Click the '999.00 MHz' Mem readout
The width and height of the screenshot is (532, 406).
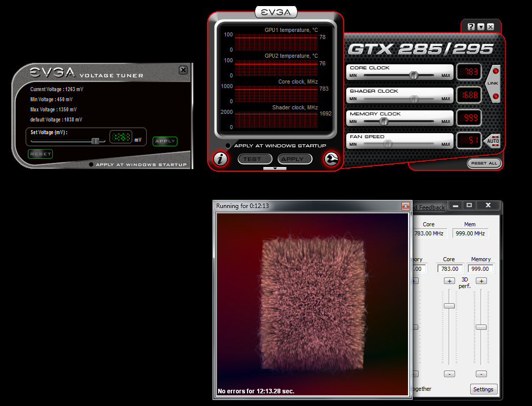[x=470, y=233]
